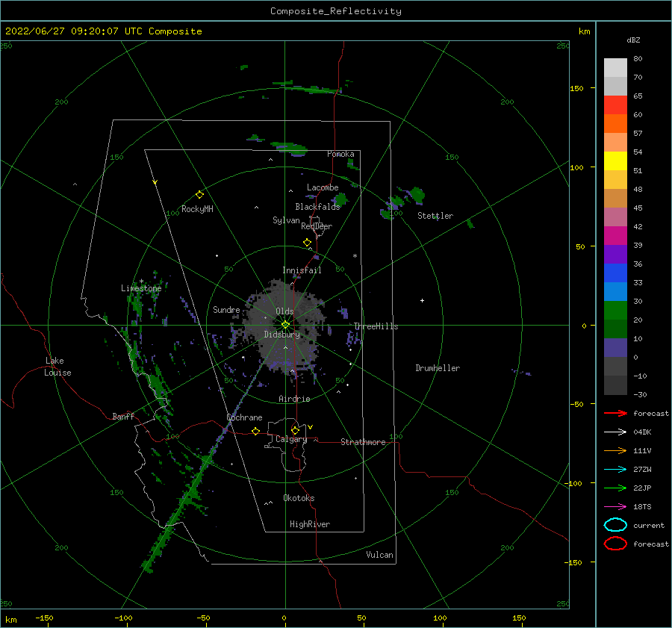Click the yellow diamond marker below Cochrane
Screen dimensions: 672x628
pos(256,432)
